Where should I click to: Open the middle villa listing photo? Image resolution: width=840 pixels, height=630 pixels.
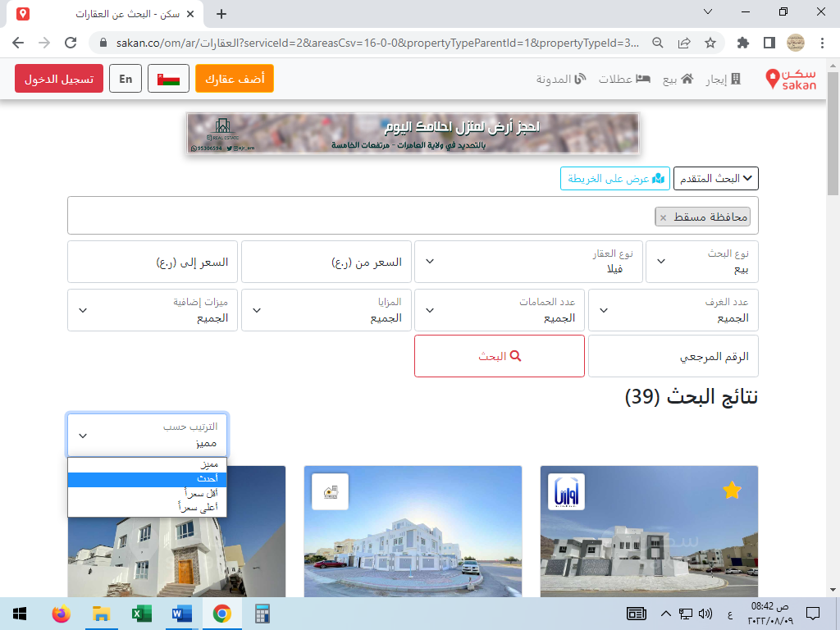click(x=413, y=532)
